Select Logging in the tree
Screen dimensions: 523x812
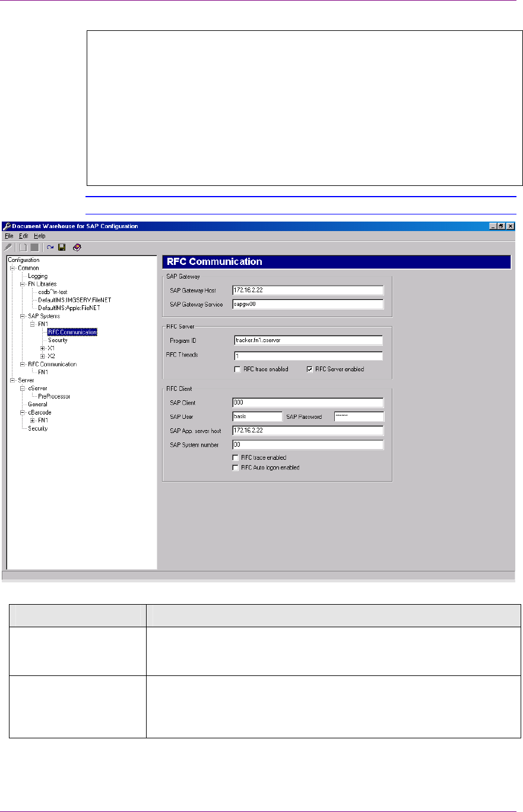pyautogui.click(x=37, y=276)
